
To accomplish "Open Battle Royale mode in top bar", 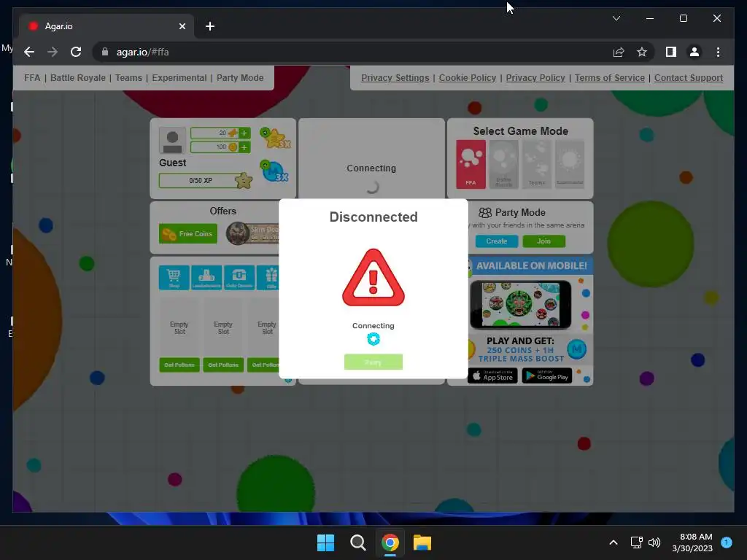I will click(77, 77).
